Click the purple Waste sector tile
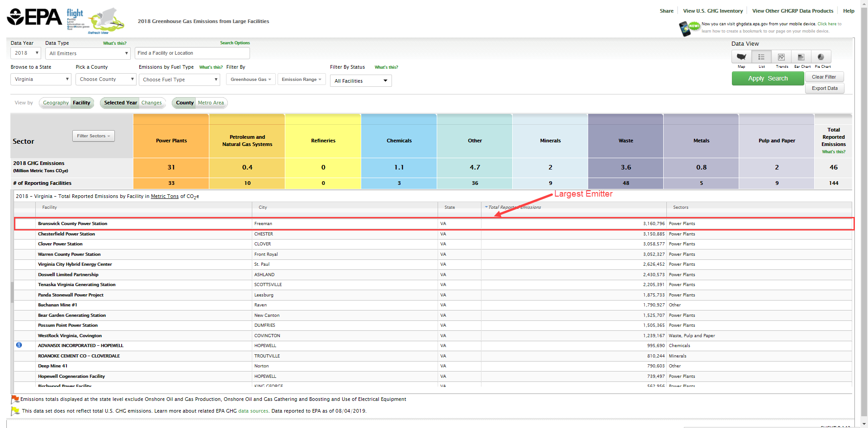The width and height of the screenshot is (868, 428). [626, 141]
